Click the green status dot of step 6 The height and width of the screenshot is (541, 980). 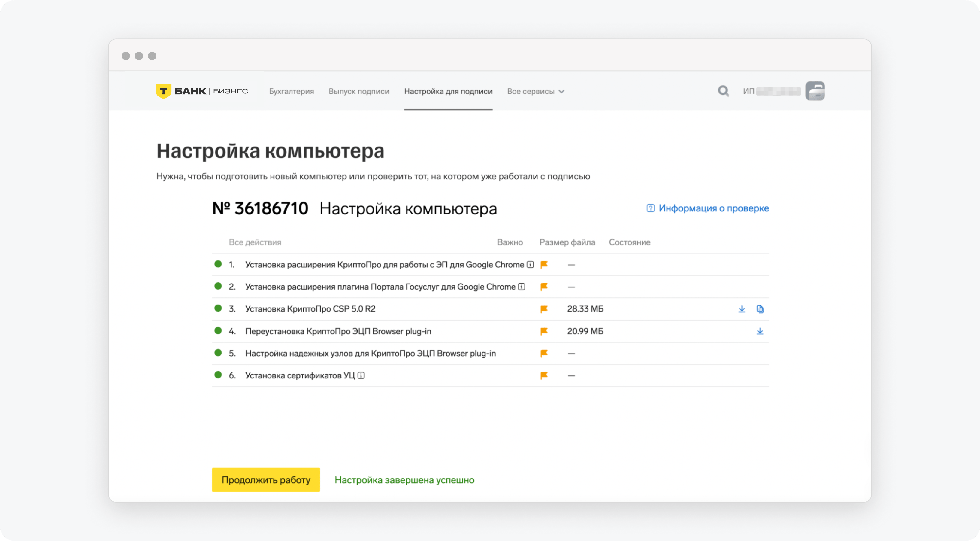[218, 375]
